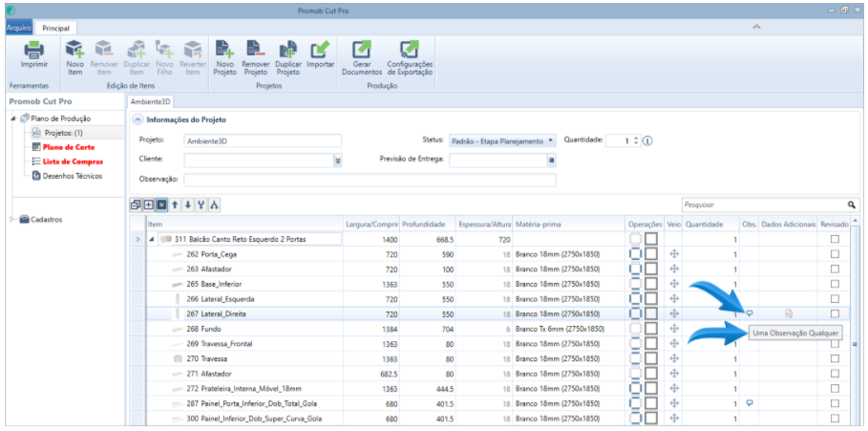This screenshot has height=431, width=868.
Task: Switch to the Principal ribbon tab
Action: pos(56,27)
